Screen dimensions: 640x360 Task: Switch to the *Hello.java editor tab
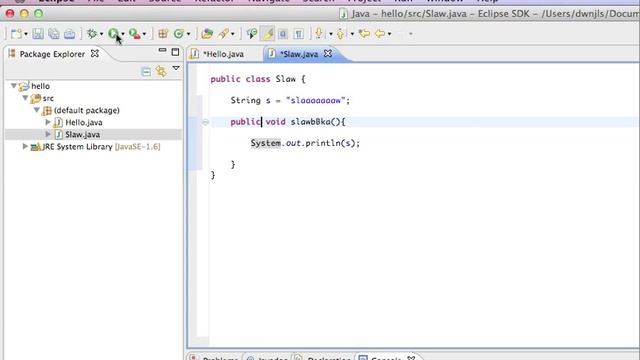pyautogui.click(x=223, y=54)
